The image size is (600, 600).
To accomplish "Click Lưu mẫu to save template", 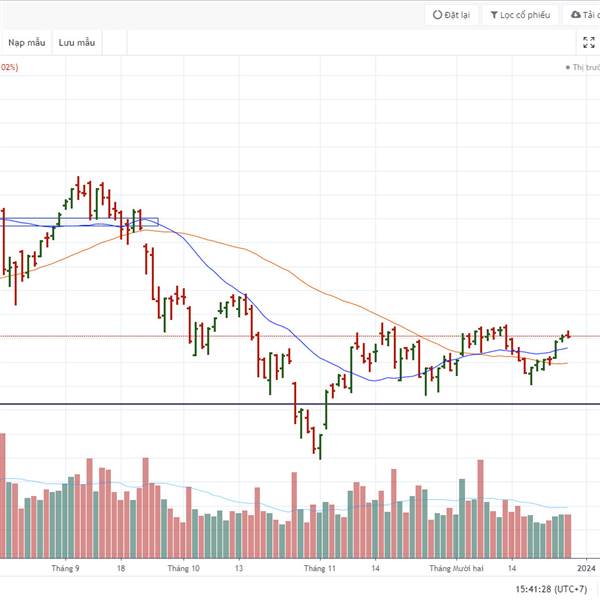I will (77, 42).
